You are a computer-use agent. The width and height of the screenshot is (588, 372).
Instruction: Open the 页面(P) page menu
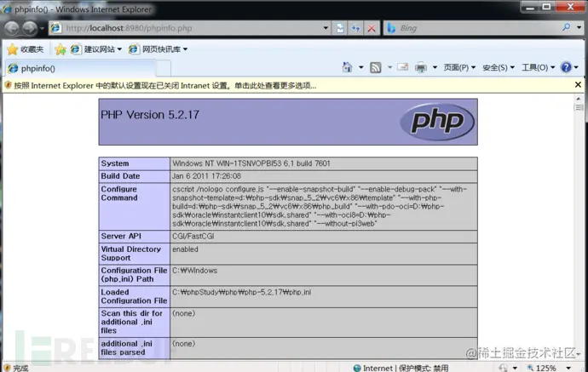tap(459, 67)
